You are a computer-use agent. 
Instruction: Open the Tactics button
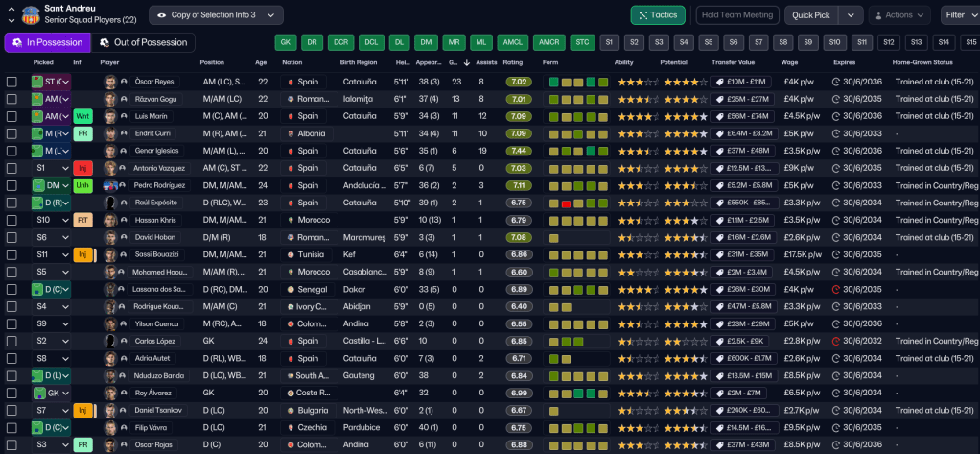(658, 15)
